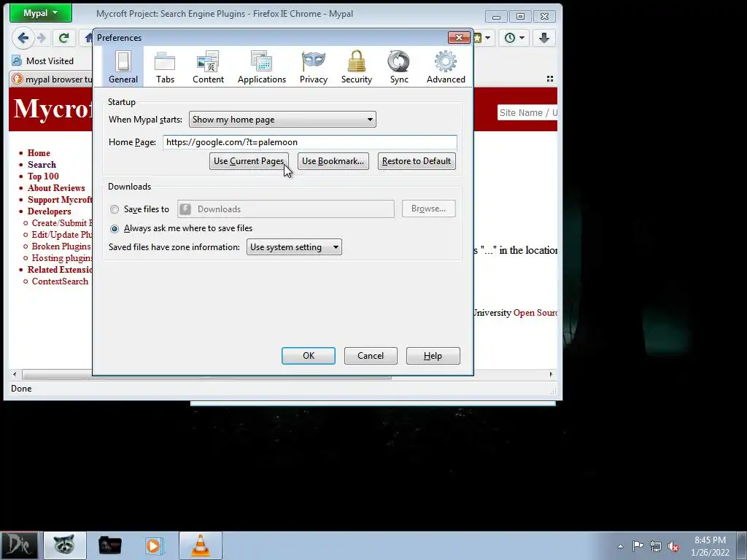The height and width of the screenshot is (560, 747).
Task: Open the Support Mycroft link
Action: [x=60, y=200]
